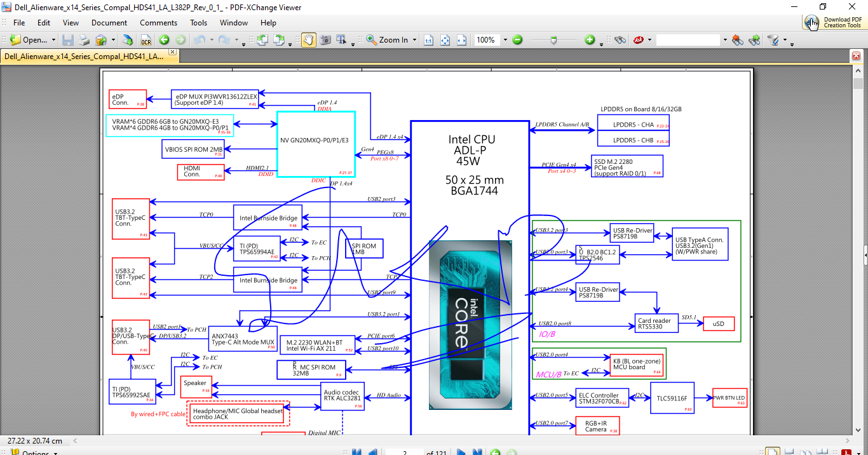
Task: Open the Edit menu
Action: pos(44,22)
